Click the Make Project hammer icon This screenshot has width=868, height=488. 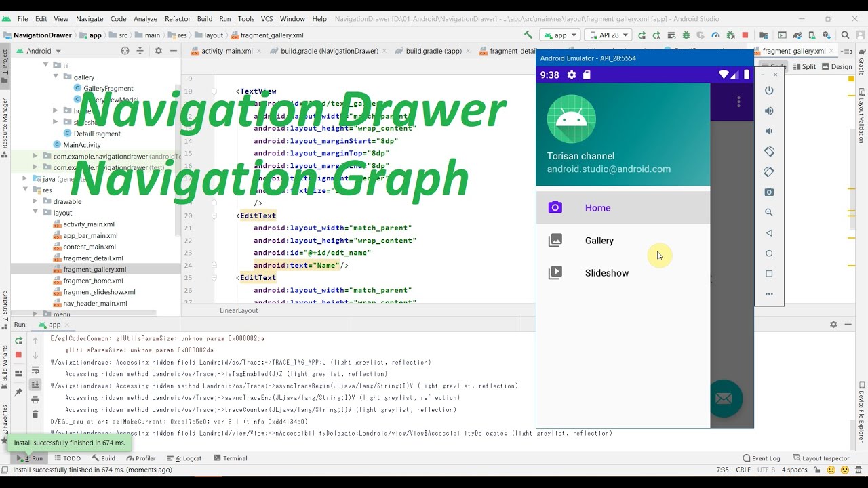(x=528, y=35)
